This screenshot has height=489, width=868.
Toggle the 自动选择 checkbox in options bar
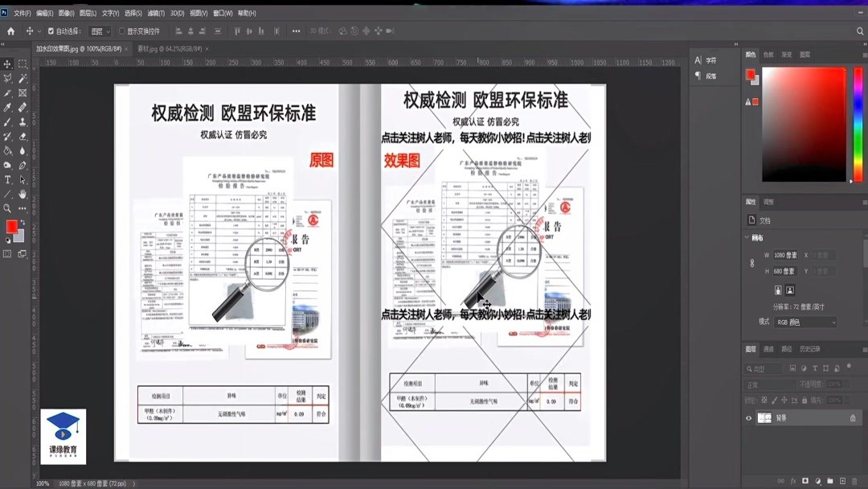tap(51, 31)
